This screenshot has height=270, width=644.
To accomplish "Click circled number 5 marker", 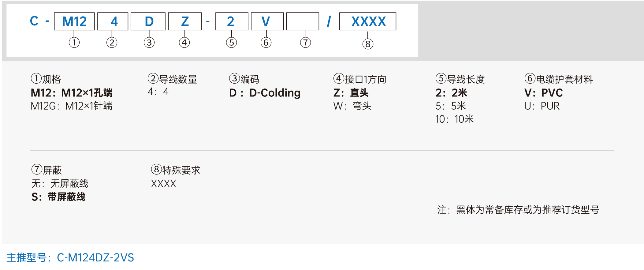I will point(231,42).
